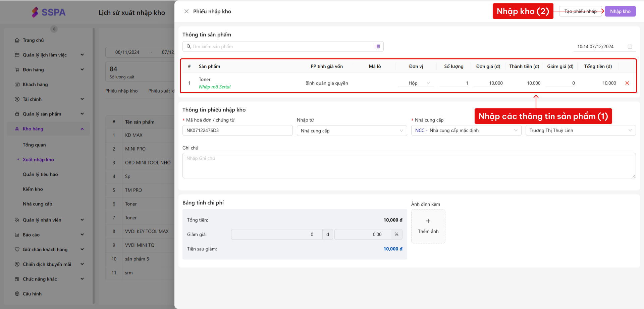Click the search magnifier icon in product search
Image resolution: width=644 pixels, height=309 pixels.
[189, 47]
